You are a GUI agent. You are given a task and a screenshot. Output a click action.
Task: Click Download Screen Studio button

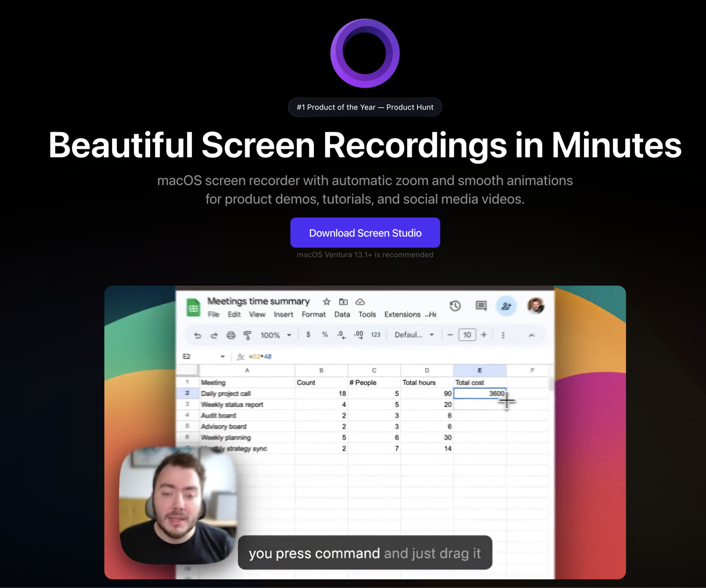tap(365, 233)
